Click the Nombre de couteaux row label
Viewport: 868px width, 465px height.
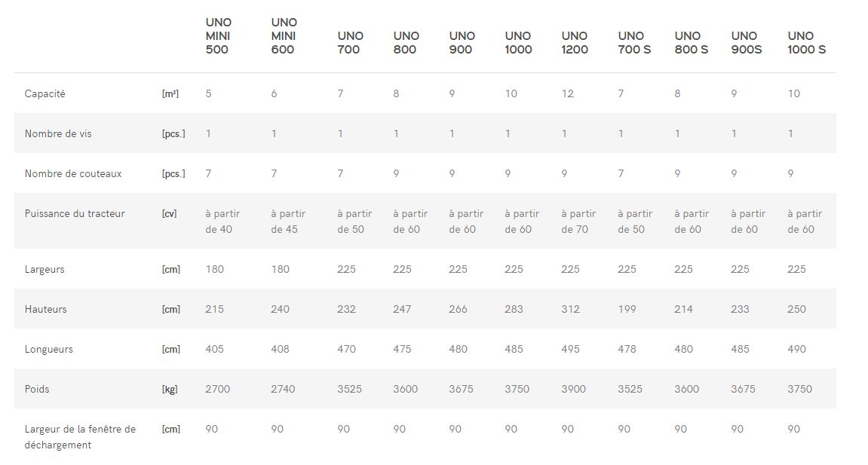pyautogui.click(x=73, y=174)
